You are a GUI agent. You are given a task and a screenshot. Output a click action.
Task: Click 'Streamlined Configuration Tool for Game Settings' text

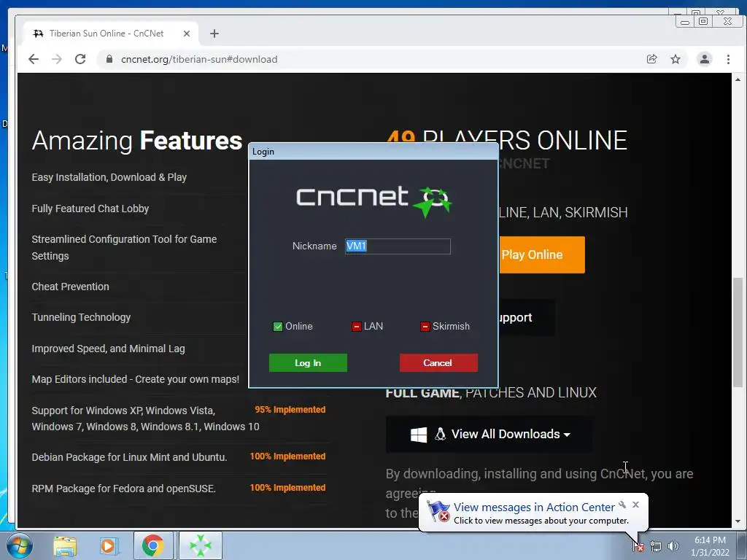coord(124,248)
